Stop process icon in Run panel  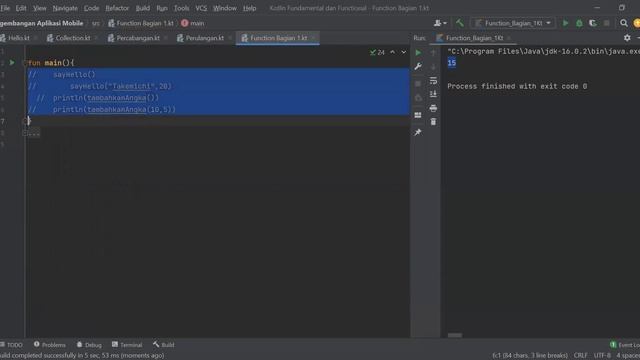418,83
